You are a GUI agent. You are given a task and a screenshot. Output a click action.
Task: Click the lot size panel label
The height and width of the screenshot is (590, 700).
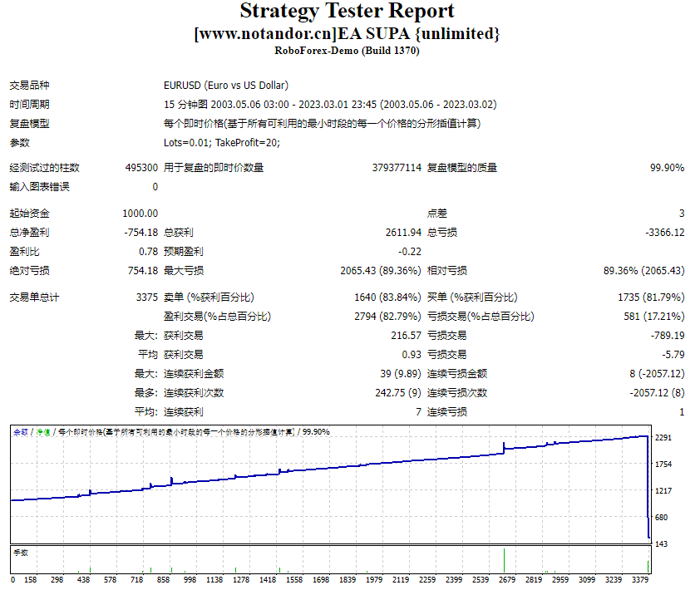(21, 553)
